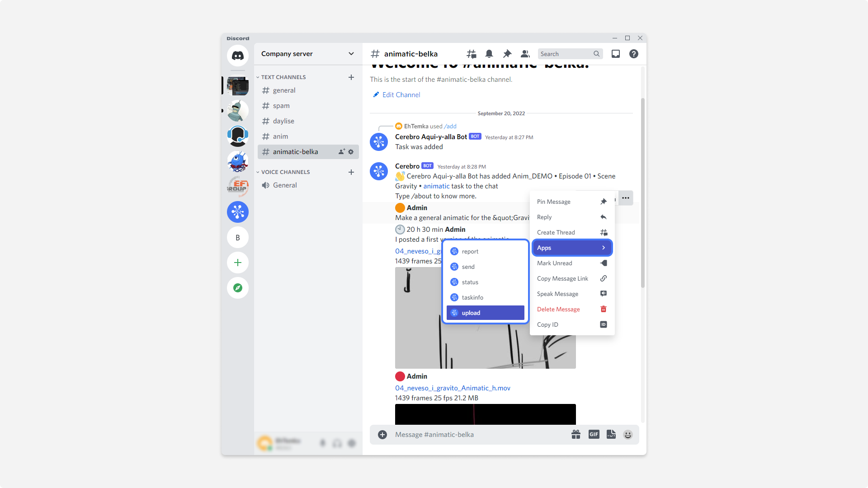Click the Edit Channel link
868x488 pixels.
396,95
